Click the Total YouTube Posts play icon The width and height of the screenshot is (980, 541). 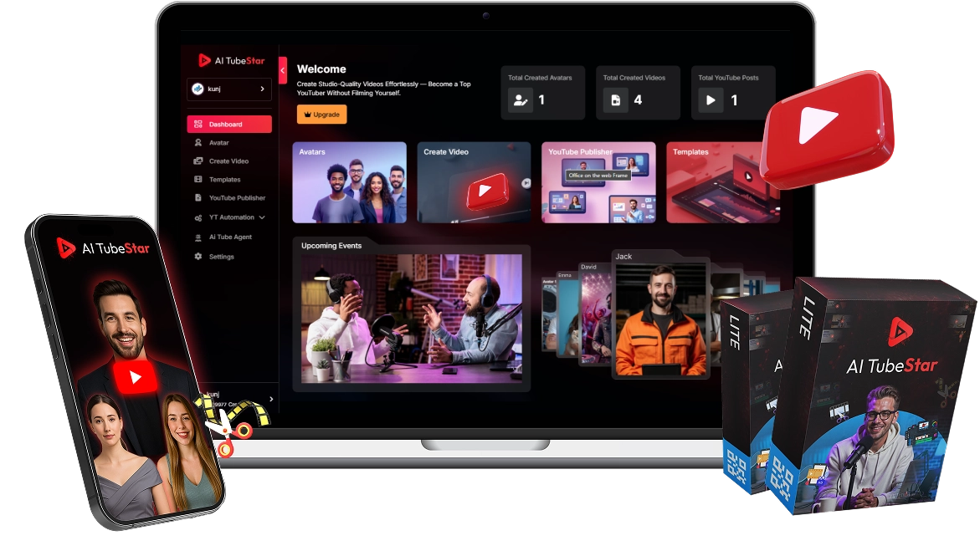[711, 100]
